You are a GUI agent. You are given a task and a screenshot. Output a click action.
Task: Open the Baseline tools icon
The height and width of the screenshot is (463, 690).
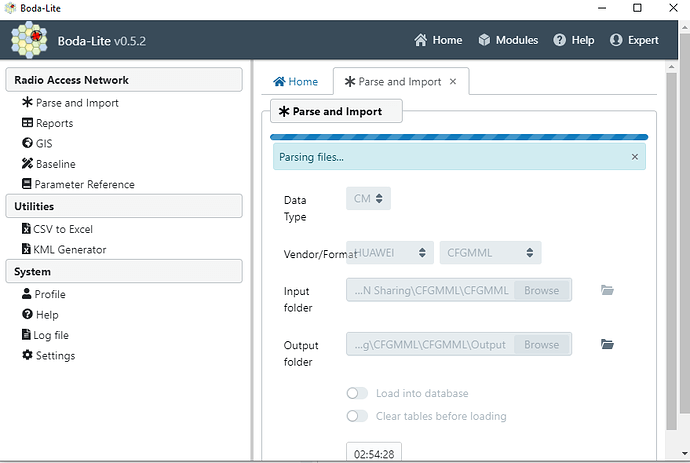[x=27, y=163]
